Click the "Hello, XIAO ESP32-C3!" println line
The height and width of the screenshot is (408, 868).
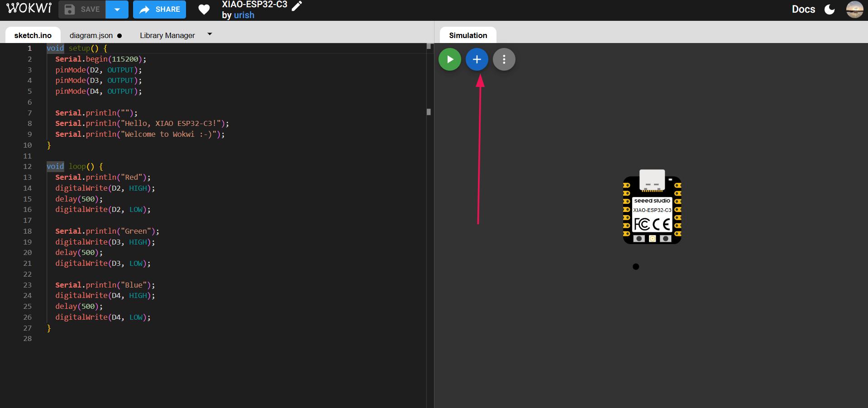[142, 123]
